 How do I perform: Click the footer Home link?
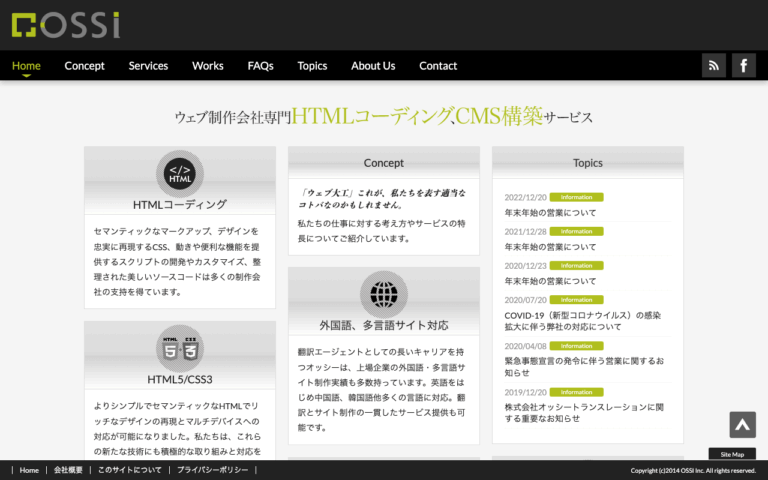29,470
